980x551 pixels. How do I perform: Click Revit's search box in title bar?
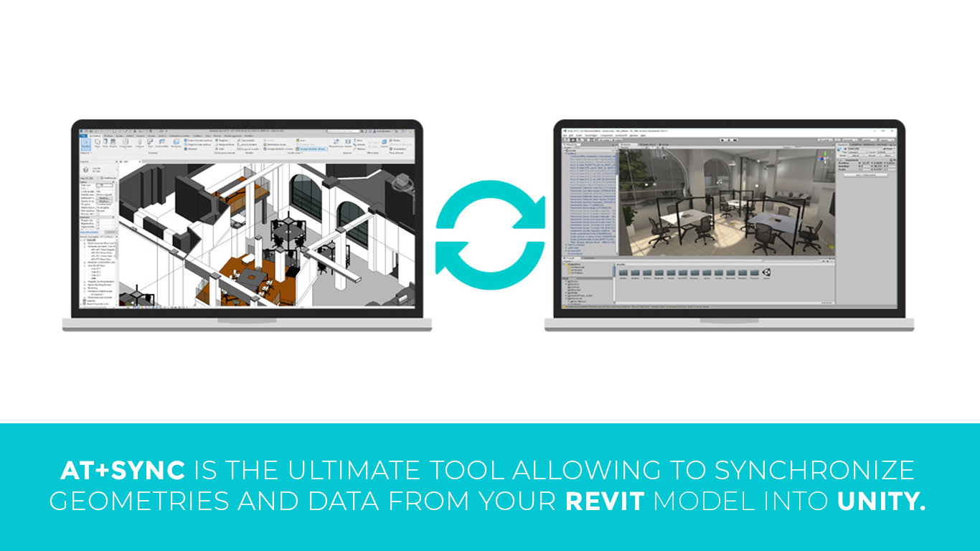point(345,130)
